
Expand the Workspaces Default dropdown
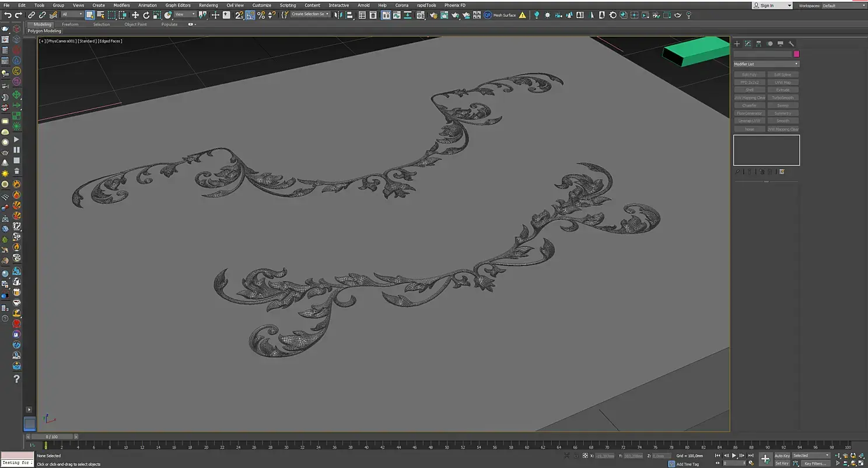point(843,5)
